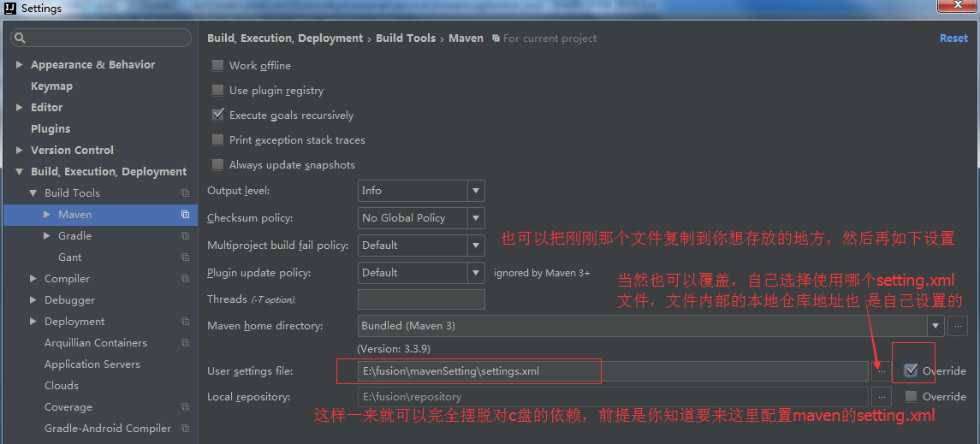This screenshot has width=980, height=444.
Task: Browse for Local repository folder
Action: point(881,397)
